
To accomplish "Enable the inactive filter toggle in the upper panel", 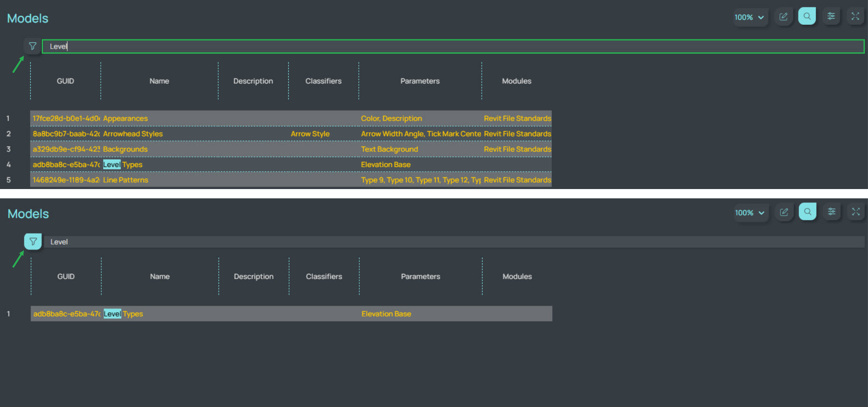I will point(33,46).
